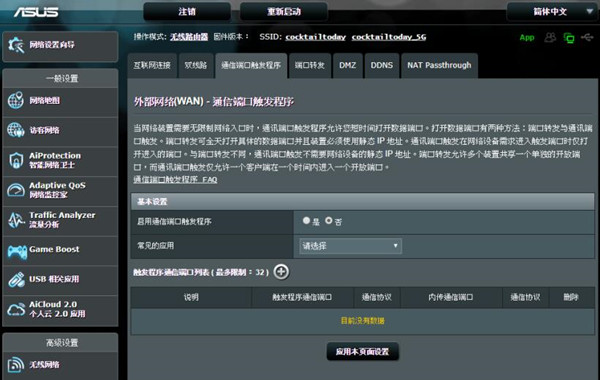Viewport: 600px width, 380px height.
Task: Open the 简体中文 language dropdown
Action: point(552,12)
